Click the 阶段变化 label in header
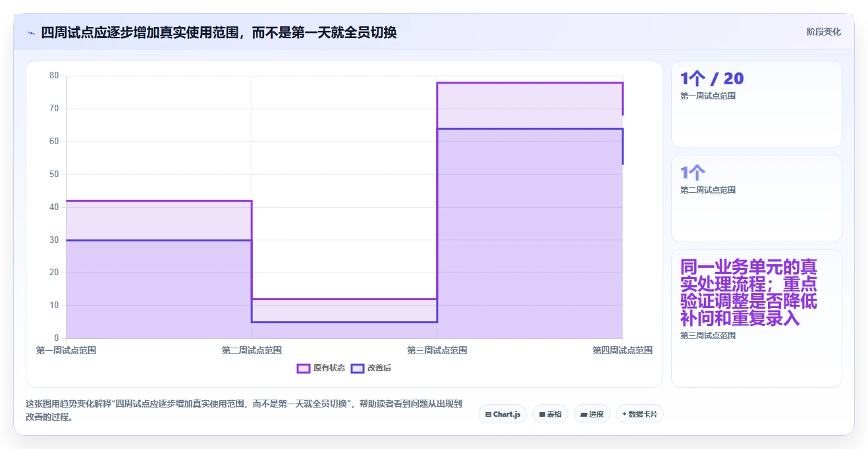The width and height of the screenshot is (868, 449). tap(823, 32)
